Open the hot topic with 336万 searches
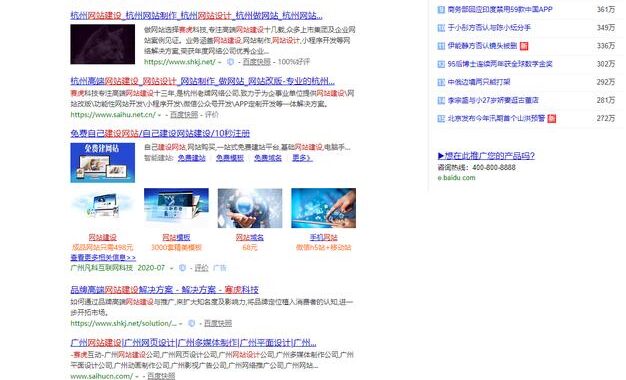Image resolution: width=626 pixels, height=380 pixels. click(x=482, y=46)
